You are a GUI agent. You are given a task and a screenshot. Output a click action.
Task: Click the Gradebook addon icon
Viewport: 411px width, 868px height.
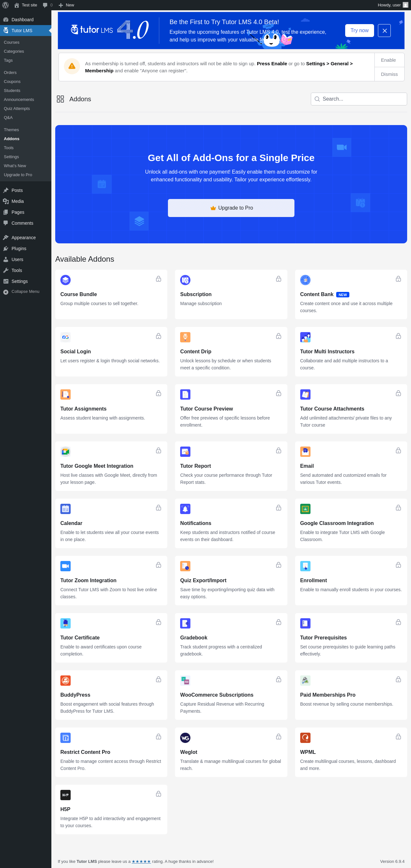(185, 623)
